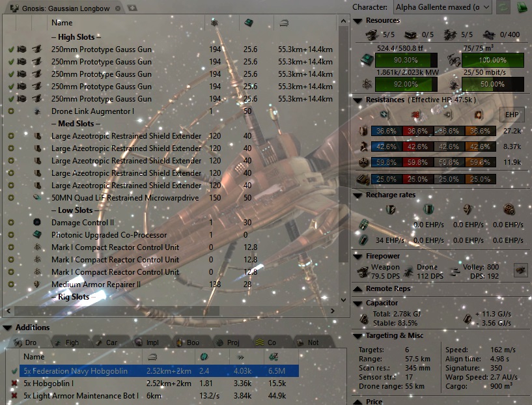Collapse the Resistances panel

(x=357, y=100)
